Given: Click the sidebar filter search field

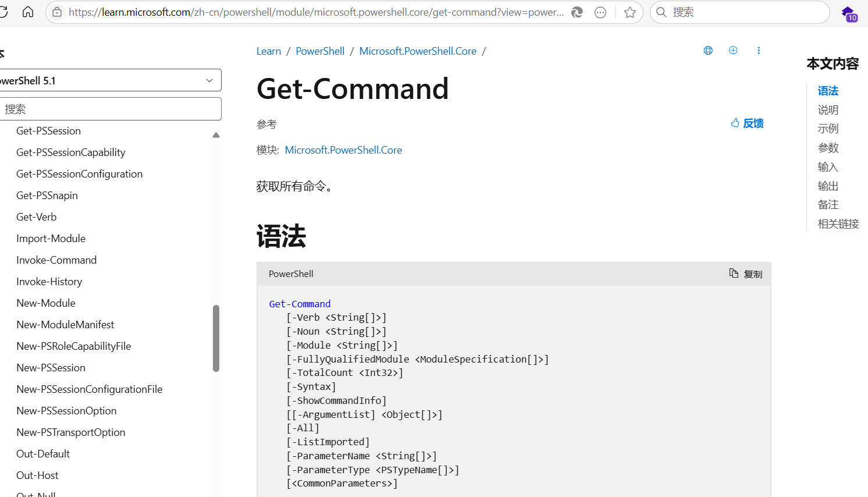Looking at the screenshot, I should click(109, 109).
